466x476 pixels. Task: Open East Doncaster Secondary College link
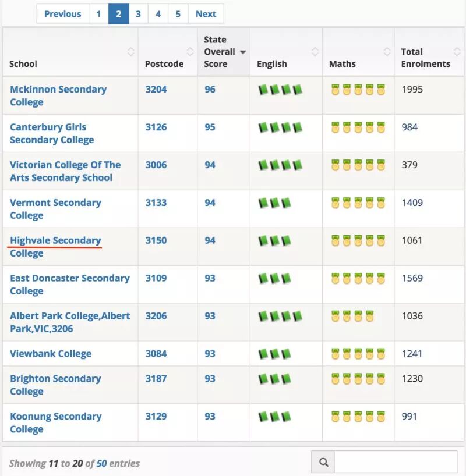point(70,285)
